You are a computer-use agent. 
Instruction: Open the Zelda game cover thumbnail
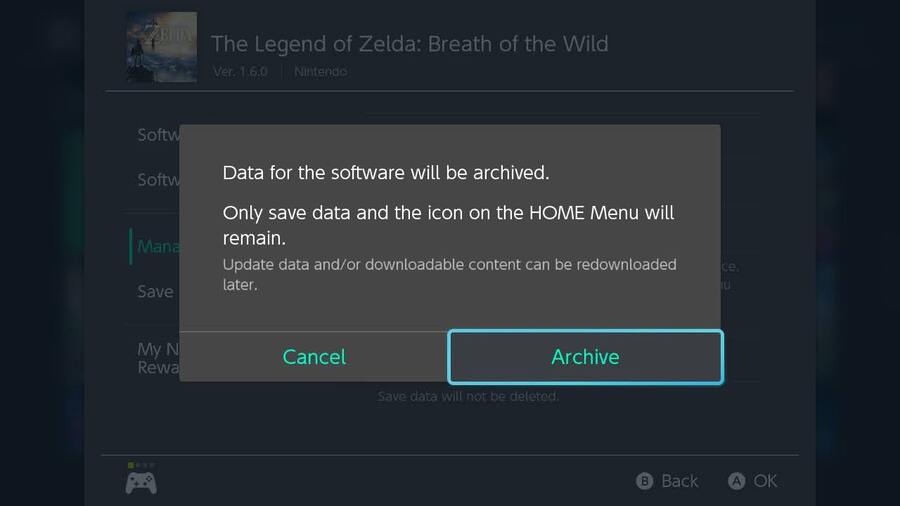pos(161,47)
